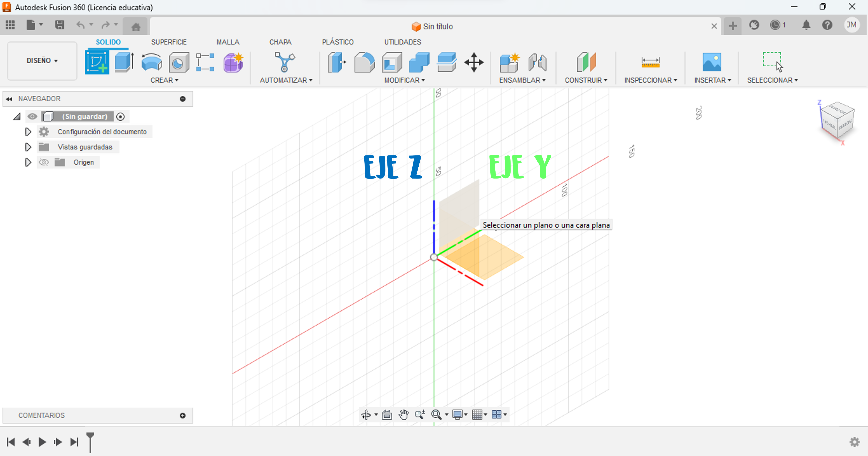Viewport: 868px width, 456px height.
Task: Select the Move/Copy arrows tool
Action: (474, 62)
